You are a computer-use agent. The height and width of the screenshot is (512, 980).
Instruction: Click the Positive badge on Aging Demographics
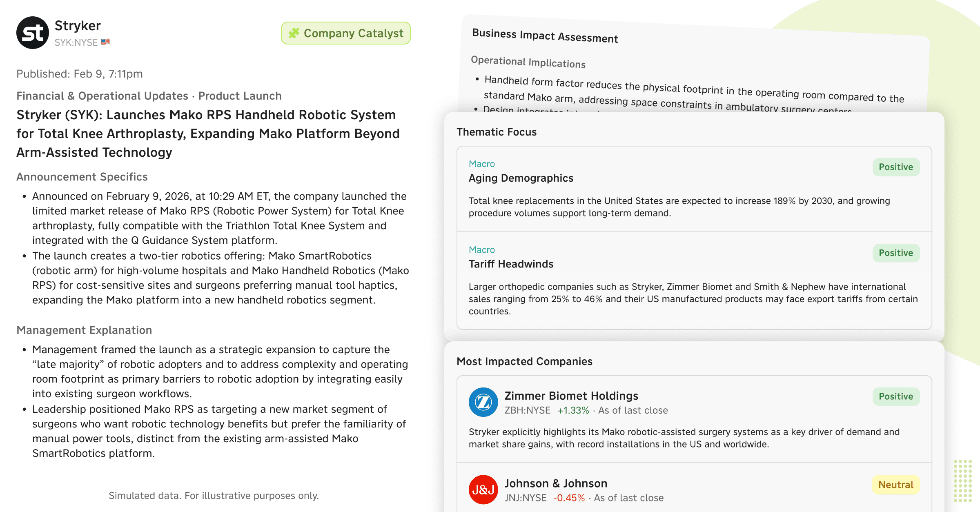tap(896, 167)
